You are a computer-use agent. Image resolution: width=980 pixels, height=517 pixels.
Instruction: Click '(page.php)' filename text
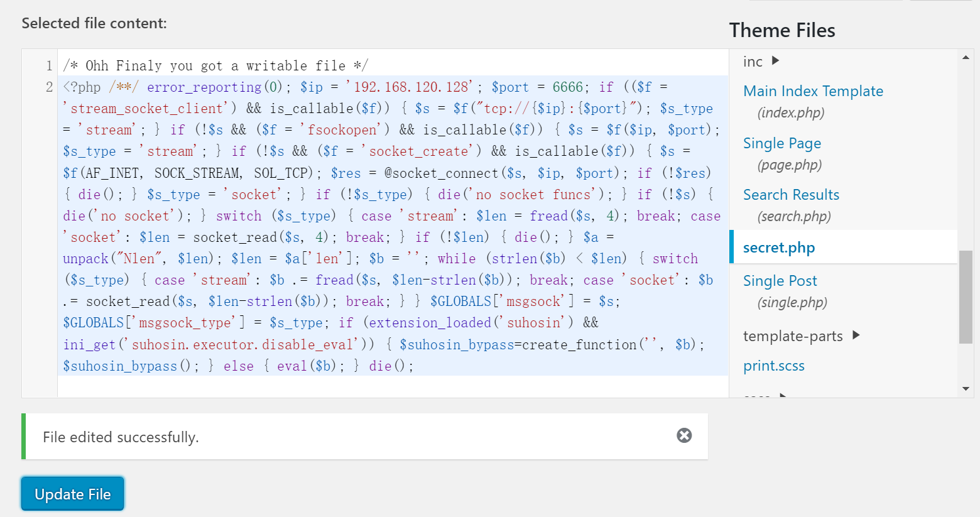coord(790,165)
